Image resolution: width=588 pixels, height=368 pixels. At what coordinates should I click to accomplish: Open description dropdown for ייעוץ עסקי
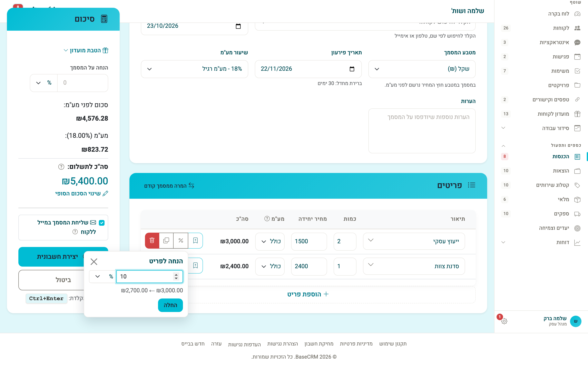[x=414, y=241]
